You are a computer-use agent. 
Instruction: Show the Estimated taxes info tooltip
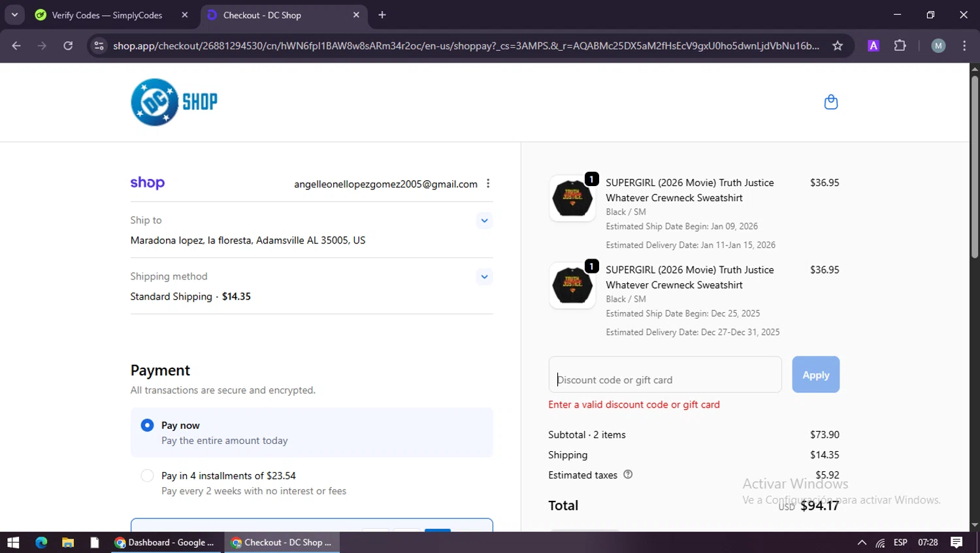(628, 475)
